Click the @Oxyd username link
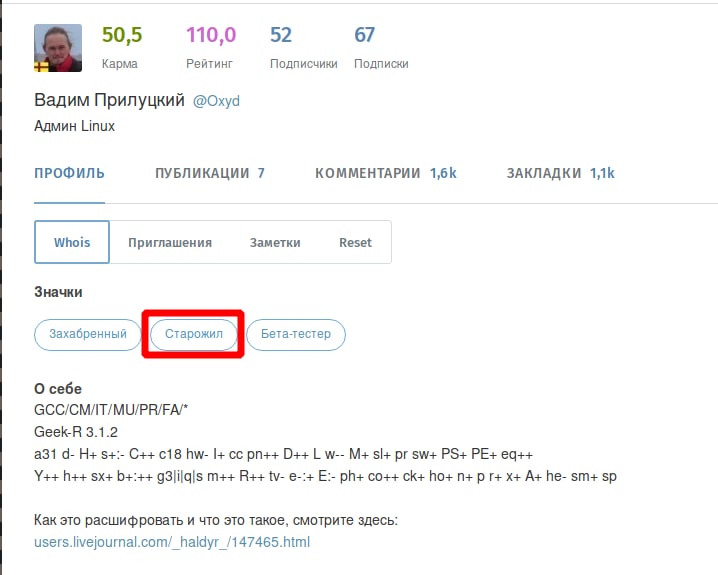The height and width of the screenshot is (575, 718). (x=216, y=101)
